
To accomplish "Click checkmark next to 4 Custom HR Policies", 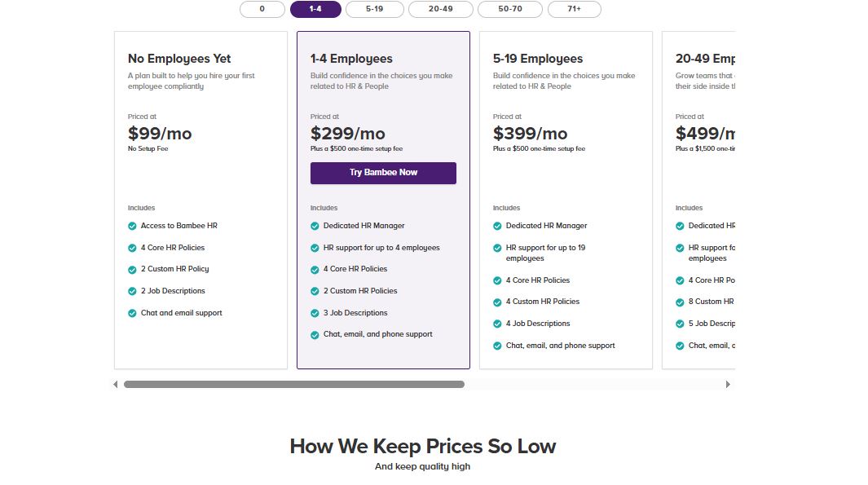I will pyautogui.click(x=497, y=302).
